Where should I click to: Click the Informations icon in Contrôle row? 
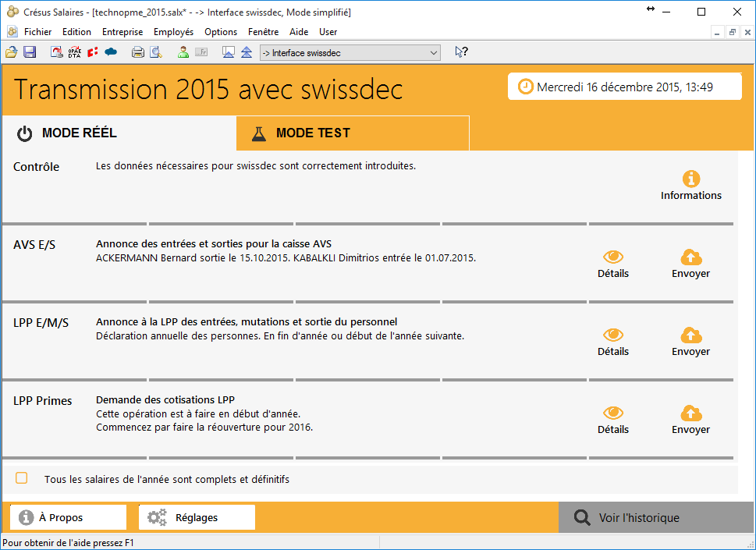pos(691,186)
